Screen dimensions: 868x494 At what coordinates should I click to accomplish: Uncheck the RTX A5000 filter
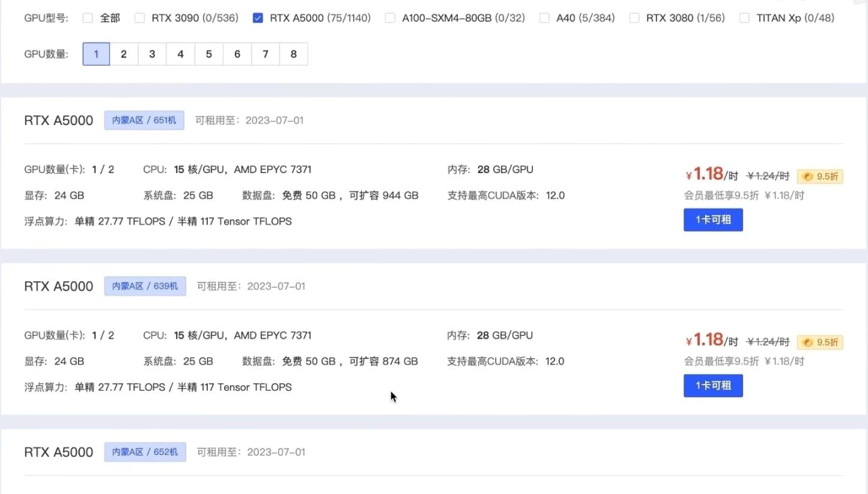point(258,18)
